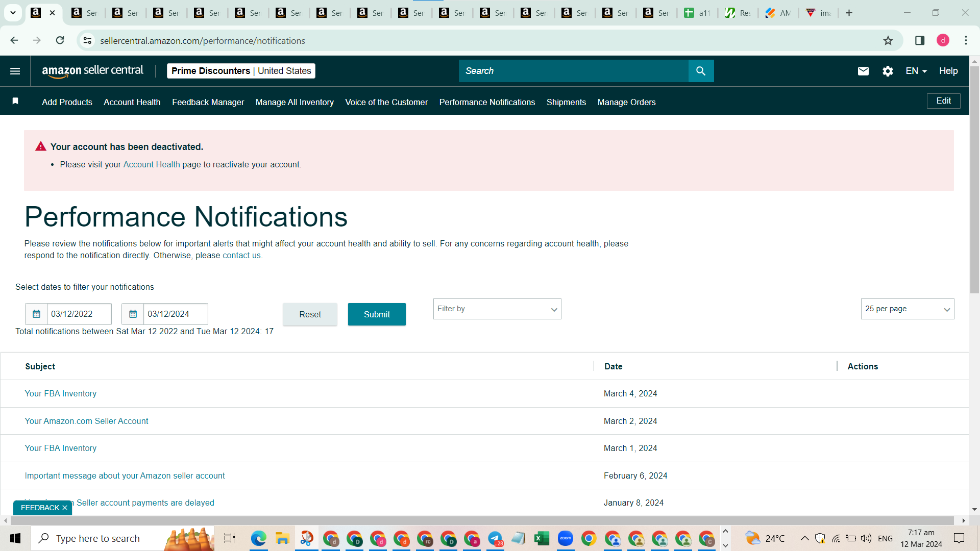
Task: Change the 25 per page dropdown
Action: (908, 309)
